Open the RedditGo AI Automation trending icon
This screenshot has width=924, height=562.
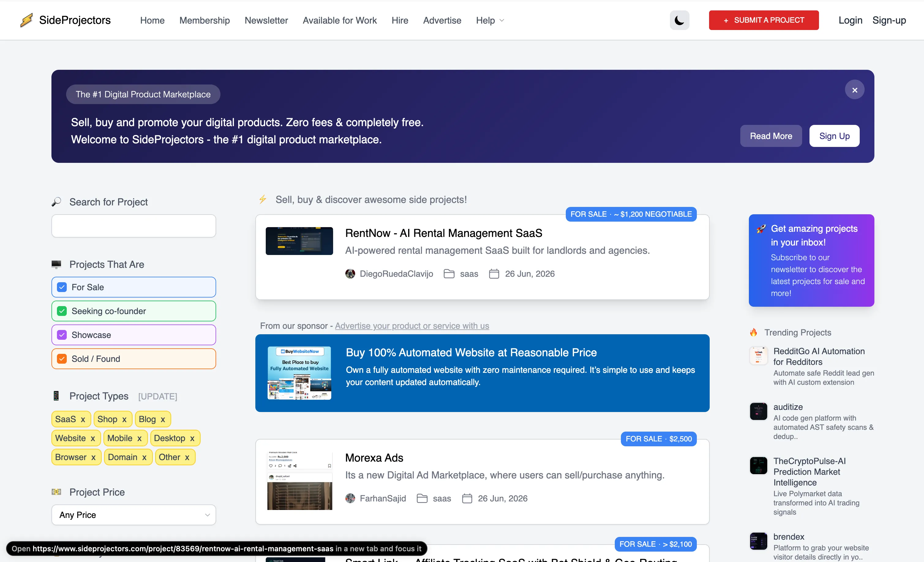pyautogui.click(x=758, y=355)
